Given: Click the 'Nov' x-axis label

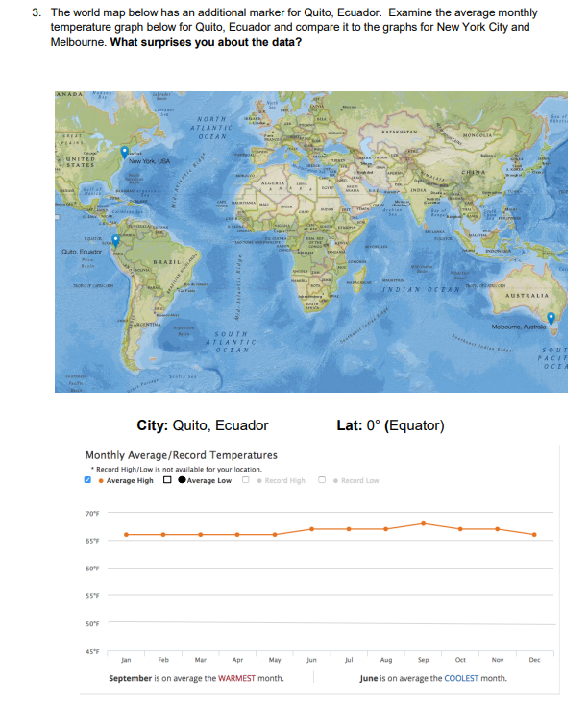Looking at the screenshot, I should click(497, 660).
